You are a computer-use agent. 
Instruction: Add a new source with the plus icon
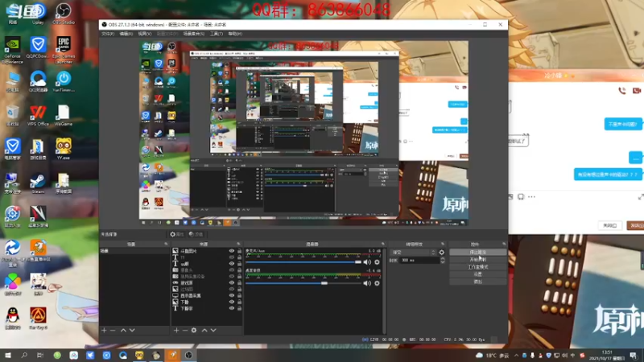176,331
